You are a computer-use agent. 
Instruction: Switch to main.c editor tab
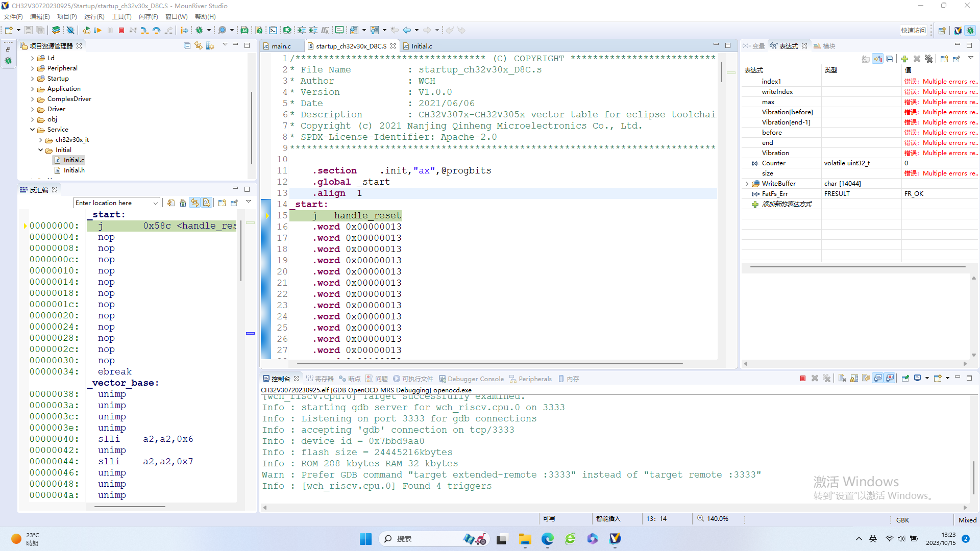tap(281, 46)
